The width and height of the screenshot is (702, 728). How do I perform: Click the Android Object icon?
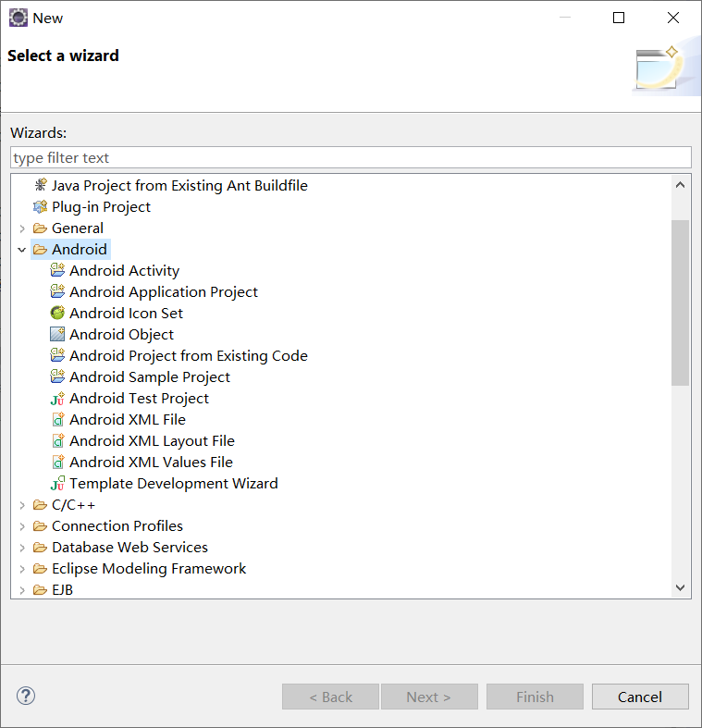click(x=57, y=334)
